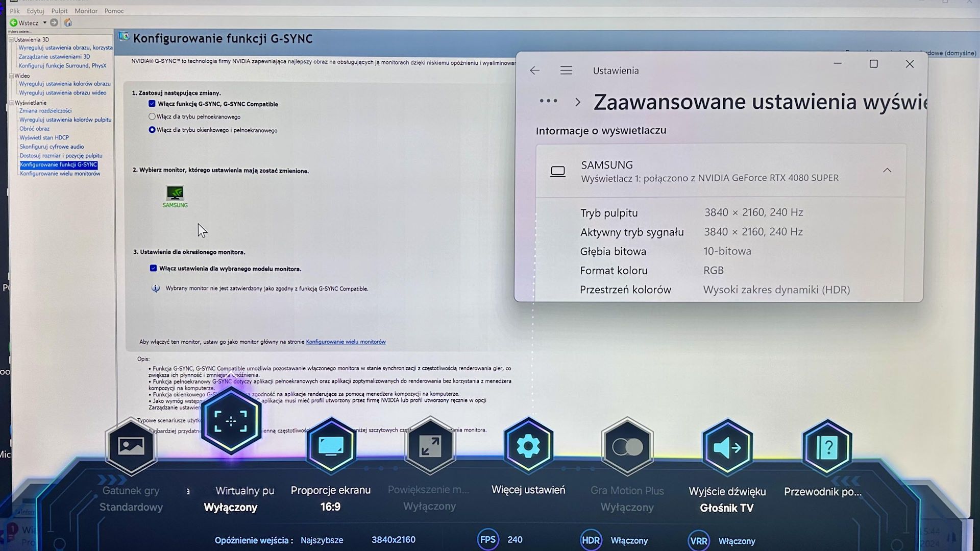Select Włącz dla trybu okienkowego i pełnoekranowego
The image size is (980, 551).
(152, 130)
